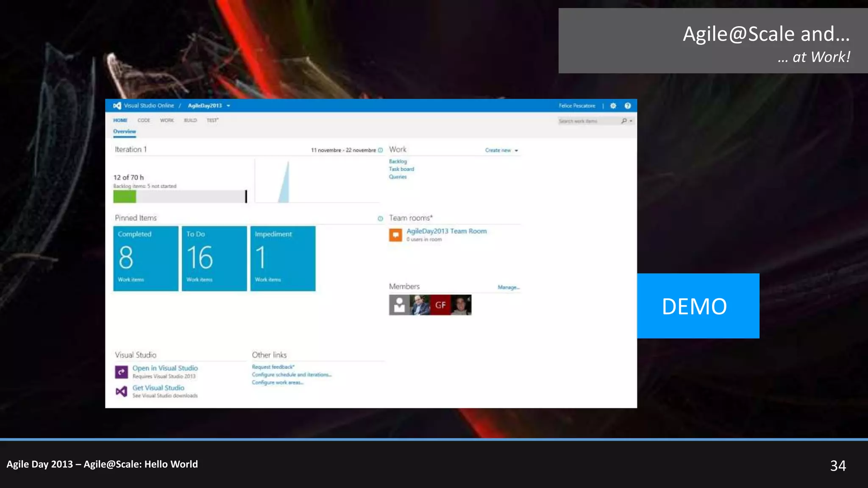Click the search magnifier icon
The height and width of the screenshot is (488, 868).
(624, 121)
